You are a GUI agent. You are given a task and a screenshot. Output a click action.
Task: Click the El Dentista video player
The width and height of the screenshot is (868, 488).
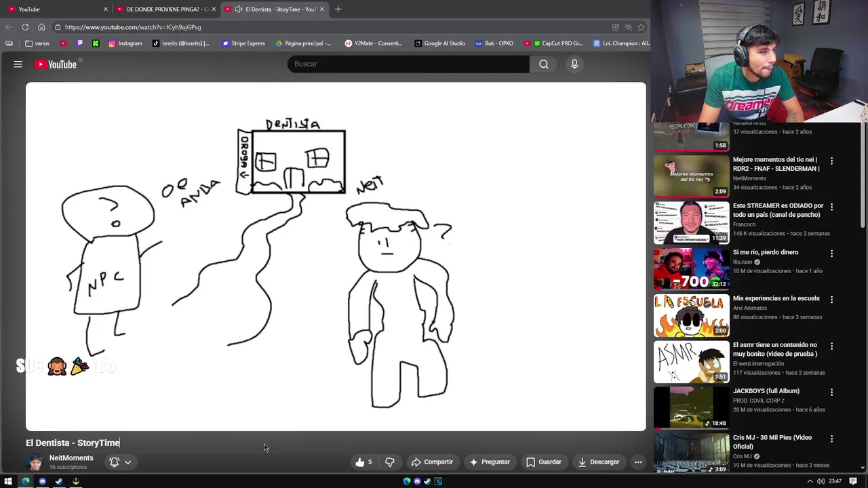click(336, 256)
